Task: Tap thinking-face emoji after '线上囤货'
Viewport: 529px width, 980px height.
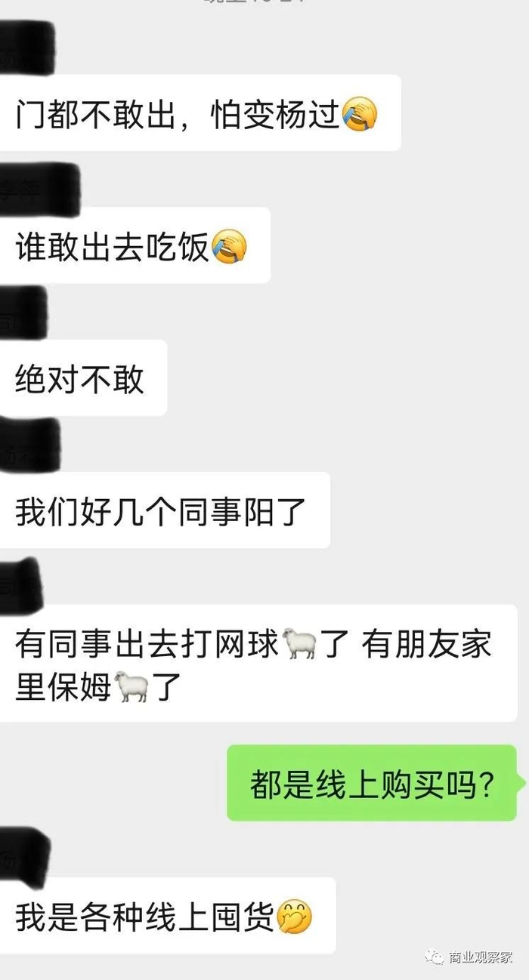Action: pyautogui.click(x=294, y=917)
